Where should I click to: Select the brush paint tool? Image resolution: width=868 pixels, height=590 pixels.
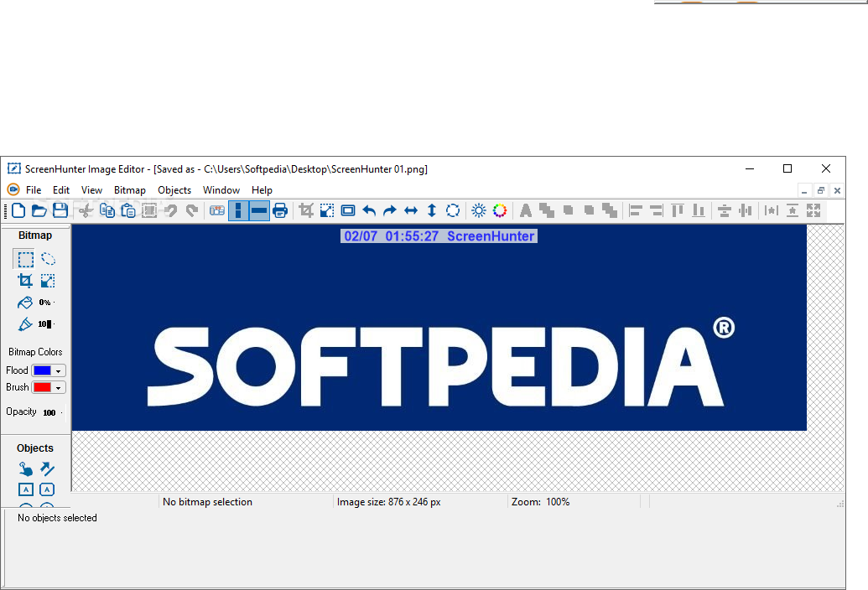(x=25, y=324)
